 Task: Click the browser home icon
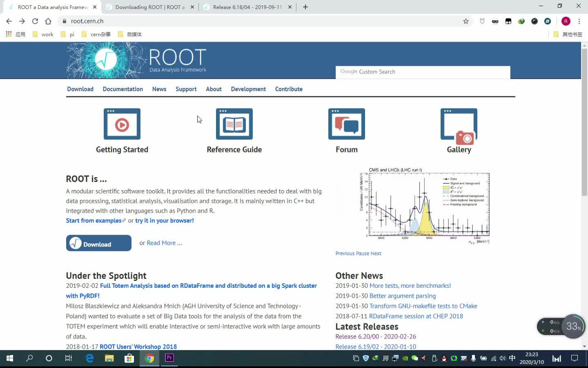click(48, 21)
